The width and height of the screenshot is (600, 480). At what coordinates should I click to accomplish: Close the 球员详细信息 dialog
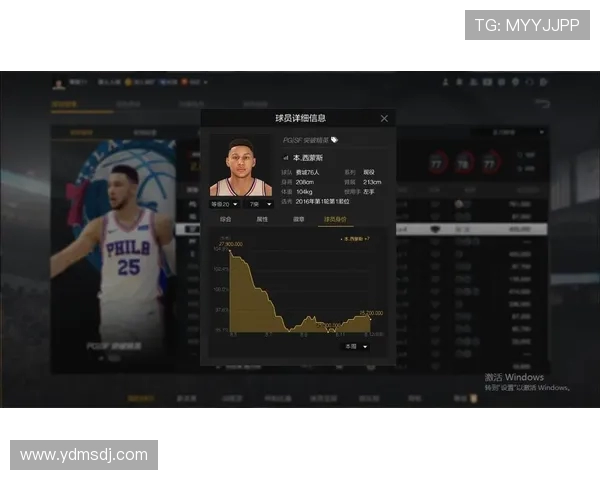pos(384,118)
